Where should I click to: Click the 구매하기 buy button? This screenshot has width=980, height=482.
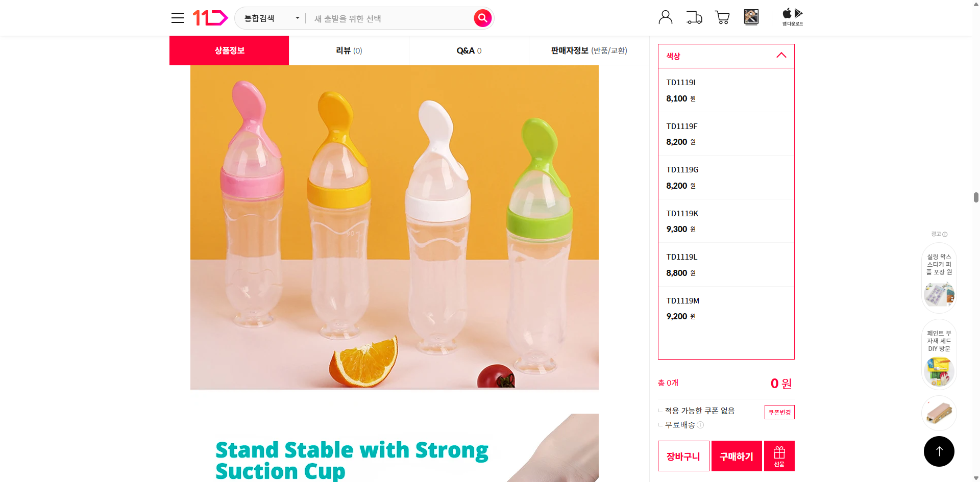point(737,456)
